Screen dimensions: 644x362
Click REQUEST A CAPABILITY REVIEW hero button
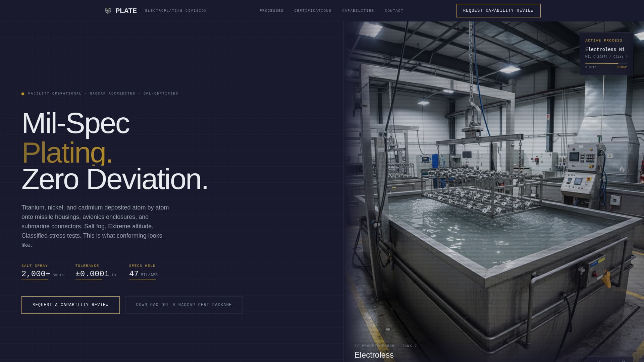(70, 305)
